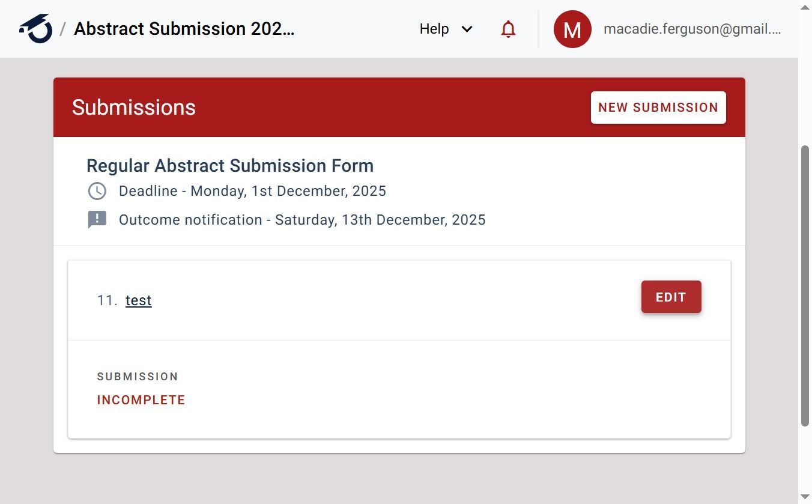
Task: Expand the chevron next to Help
Action: pos(467,29)
